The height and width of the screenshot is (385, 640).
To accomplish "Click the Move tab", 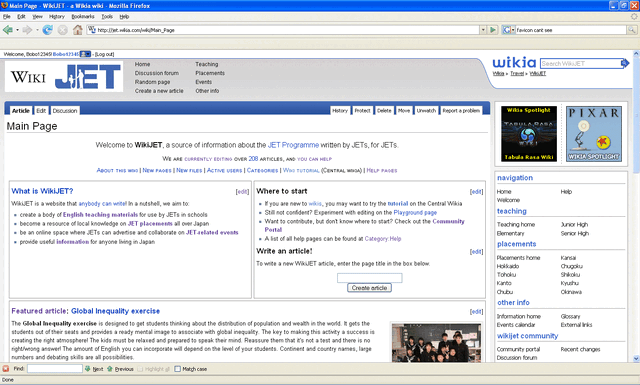I will tap(404, 111).
